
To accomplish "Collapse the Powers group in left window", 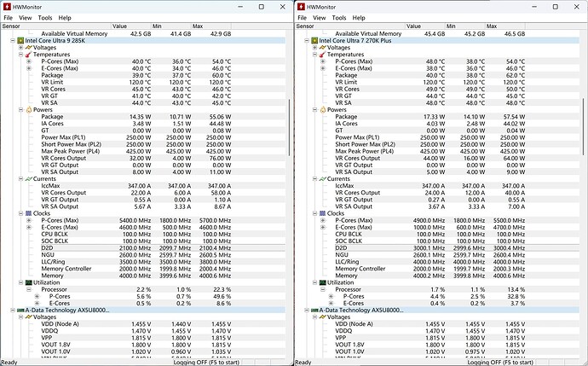I will (x=21, y=109).
